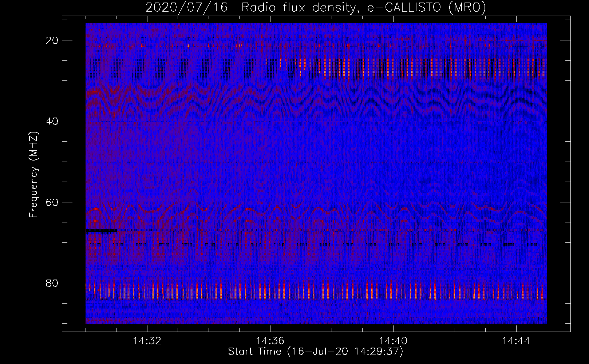The image size is (589, 364).
Task: Click the 80 MHz frequency tick label
Action: coord(52,283)
